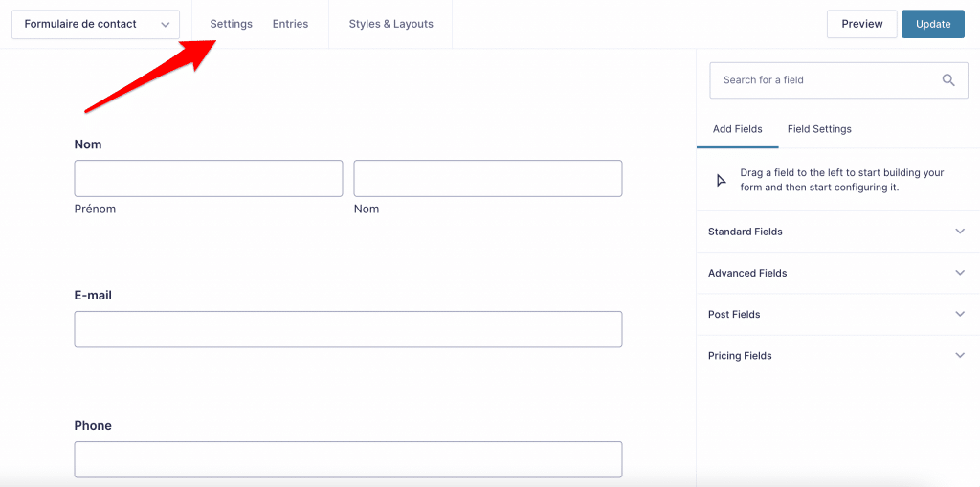
Task: Open the Entries menu
Action: tap(290, 24)
